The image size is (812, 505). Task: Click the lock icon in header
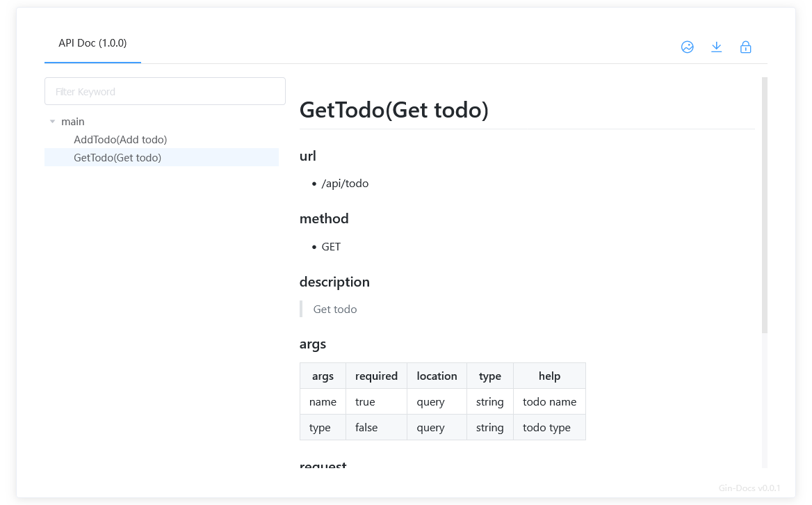[746, 47]
